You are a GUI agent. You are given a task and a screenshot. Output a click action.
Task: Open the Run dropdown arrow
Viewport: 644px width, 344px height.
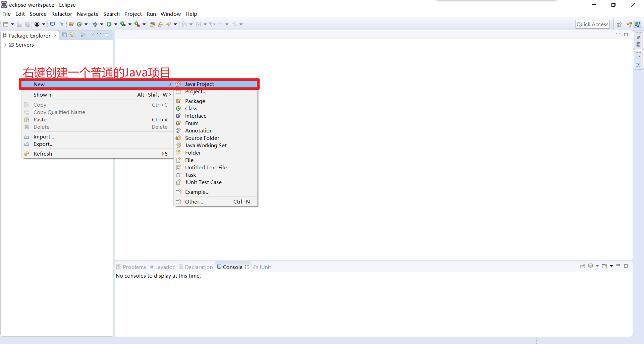(116, 24)
